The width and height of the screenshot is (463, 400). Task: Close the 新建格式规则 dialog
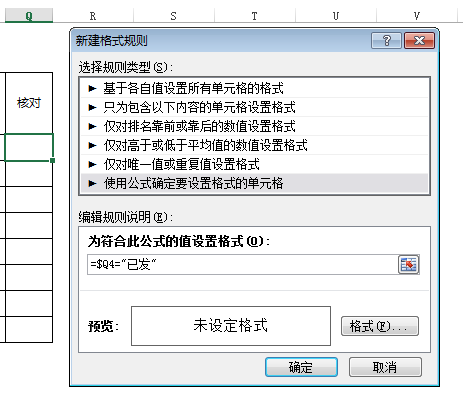[x=419, y=41]
